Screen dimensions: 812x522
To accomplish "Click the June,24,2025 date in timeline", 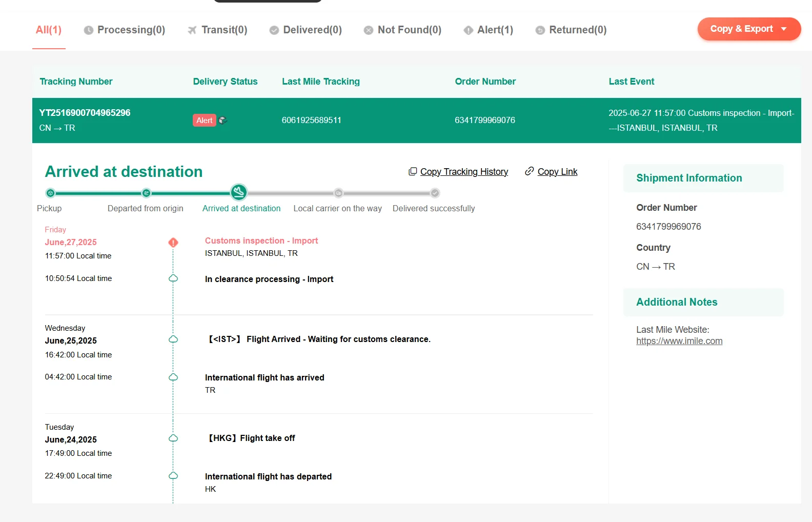I will click(x=71, y=439).
